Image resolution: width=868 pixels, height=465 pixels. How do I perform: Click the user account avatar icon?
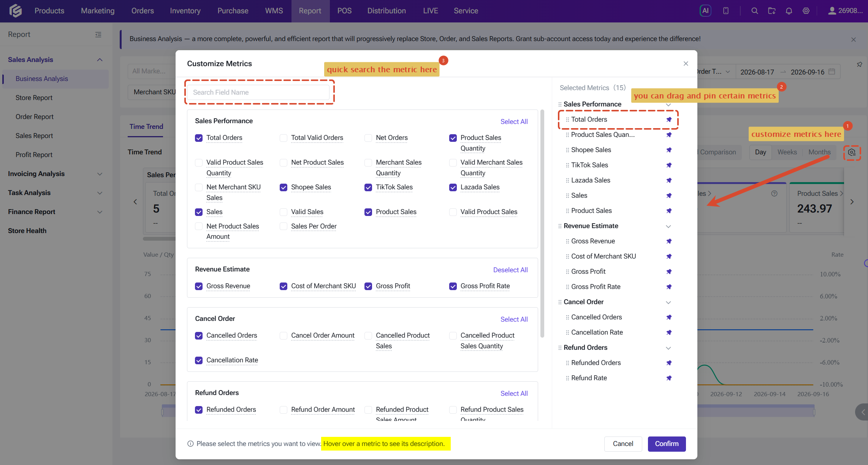pyautogui.click(x=832, y=11)
